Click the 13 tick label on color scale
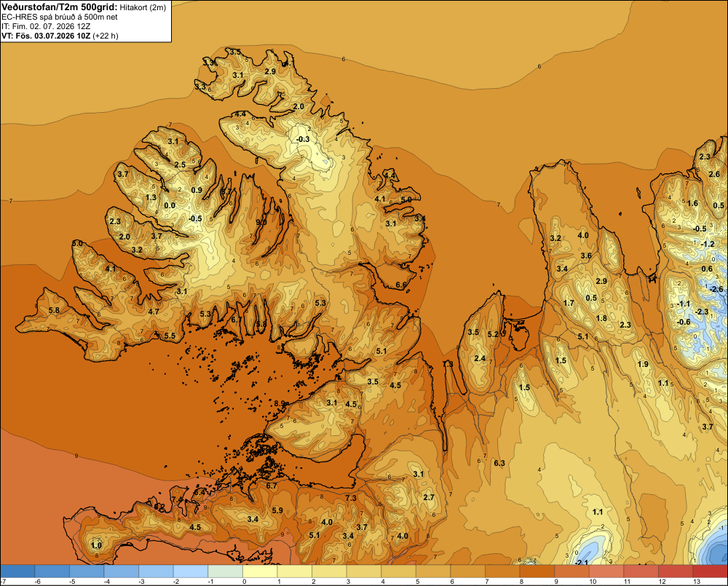Screen dimensions: 728x586 click(x=697, y=582)
